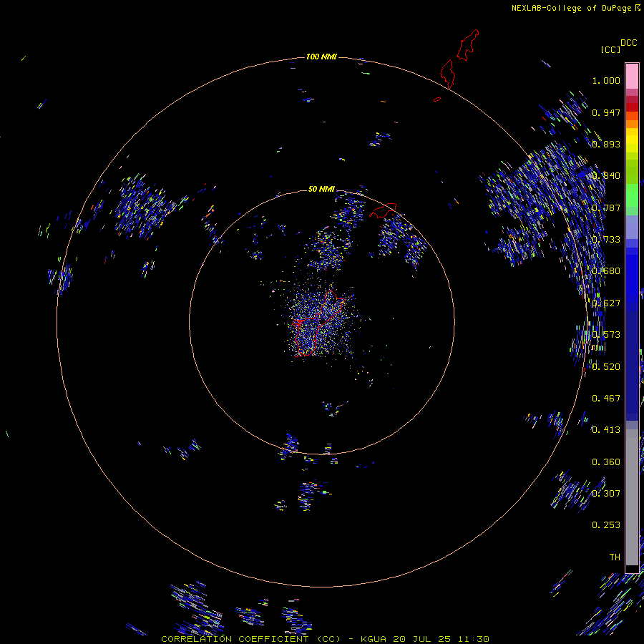Click the TH threshold label
This screenshot has height=644, width=644.
[x=615, y=557]
